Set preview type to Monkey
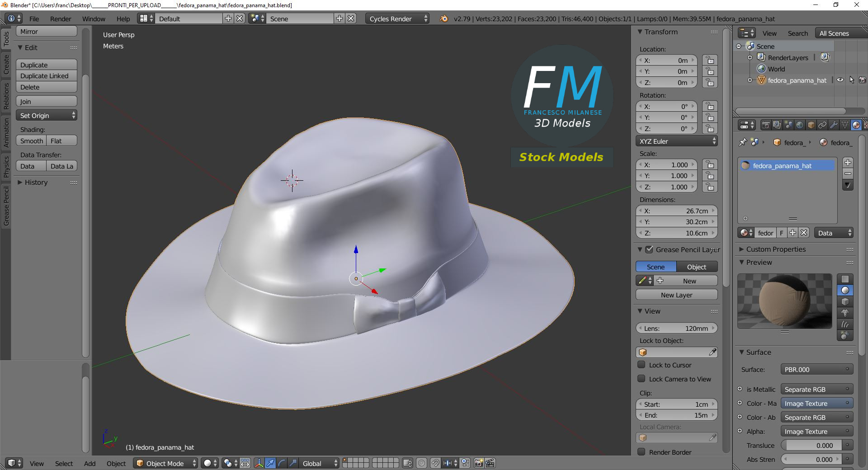The image size is (868, 470). [845, 313]
